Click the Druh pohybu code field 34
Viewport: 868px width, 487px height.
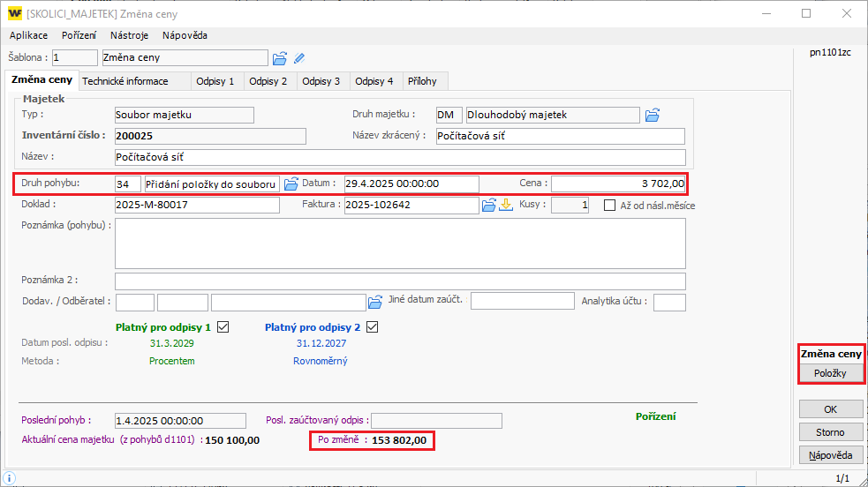[x=128, y=184]
